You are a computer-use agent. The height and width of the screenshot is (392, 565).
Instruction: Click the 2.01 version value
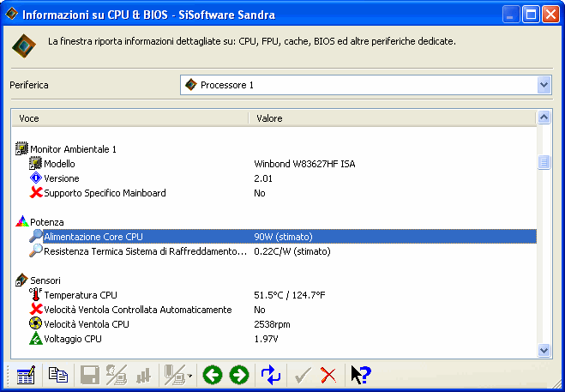pyautogui.click(x=263, y=178)
